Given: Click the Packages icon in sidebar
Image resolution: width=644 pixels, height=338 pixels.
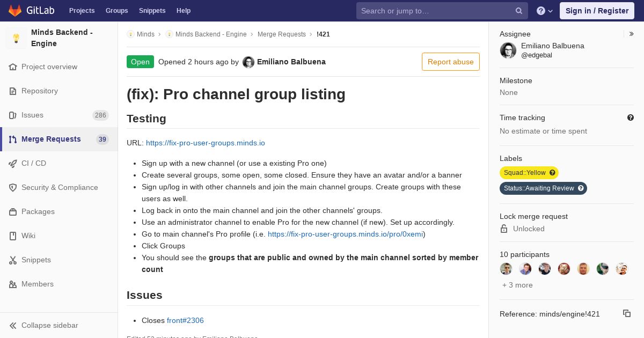Looking at the screenshot, I should [x=13, y=212].
